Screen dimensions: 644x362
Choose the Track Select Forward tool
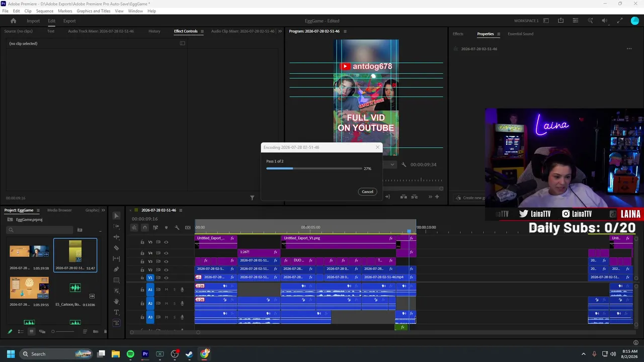(116, 226)
